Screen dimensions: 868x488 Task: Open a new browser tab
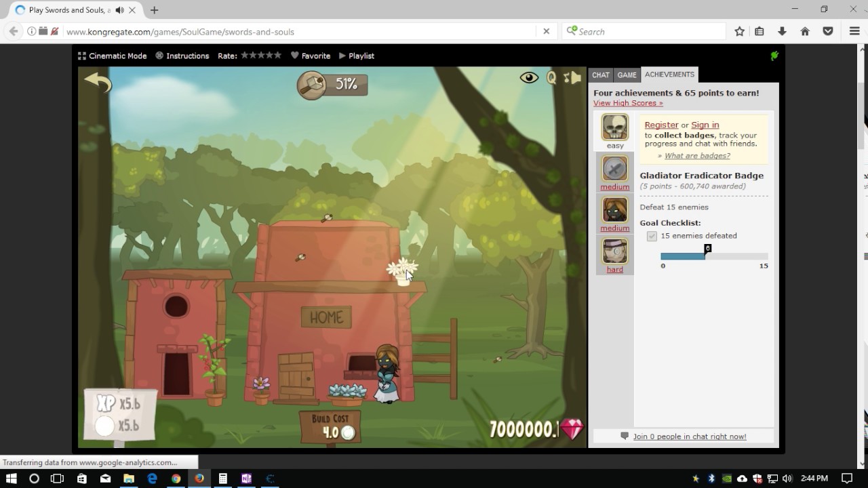[155, 10]
